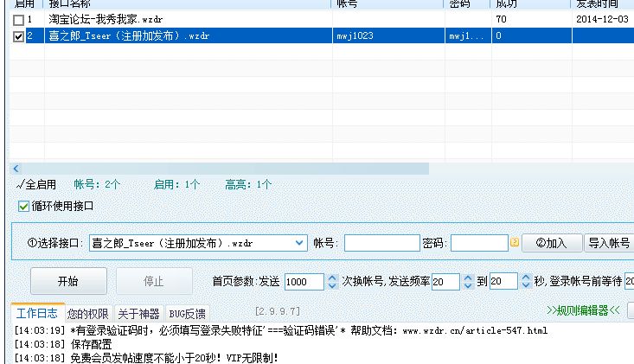Viewport: 634px width, 364px height.
Task: Switch to the BUG反馈 tab
Action: pos(188,313)
